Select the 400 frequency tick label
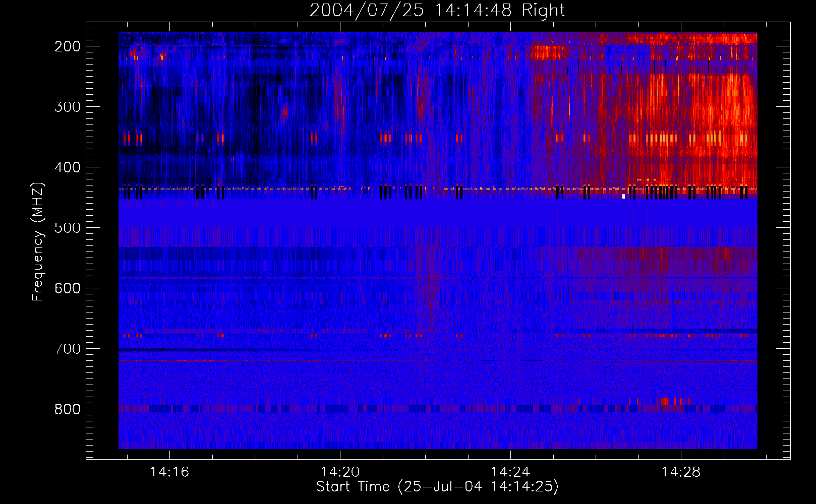816x504 pixels. 68,167
